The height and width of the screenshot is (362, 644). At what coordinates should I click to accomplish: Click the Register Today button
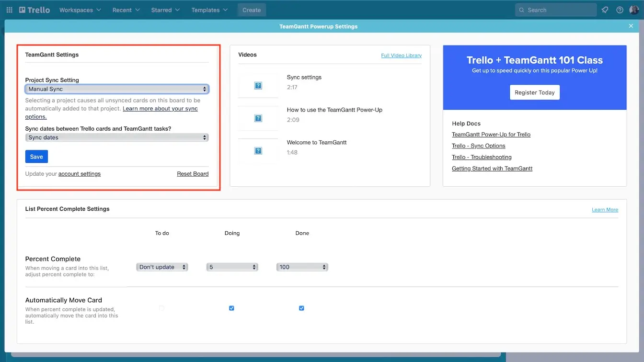pos(535,92)
